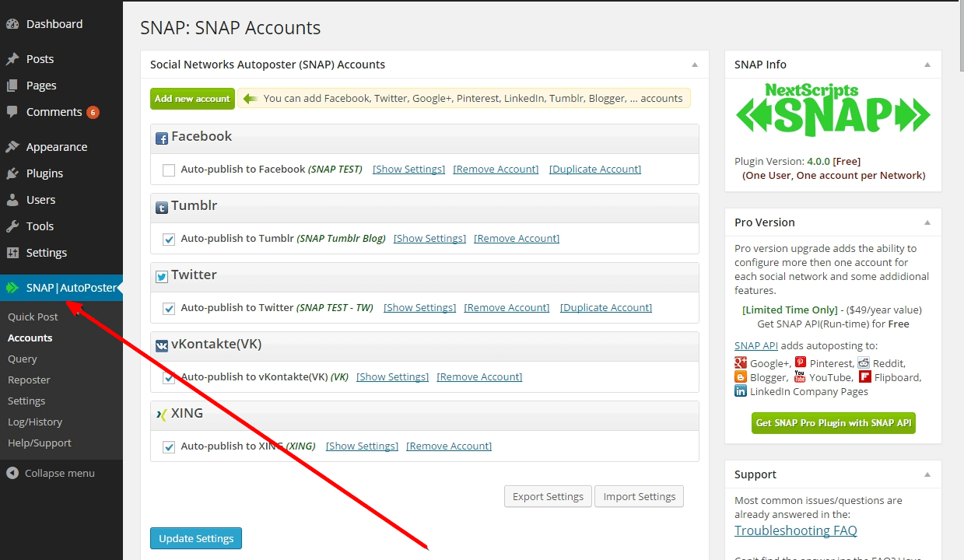Remove the Tumblr account

click(517, 238)
